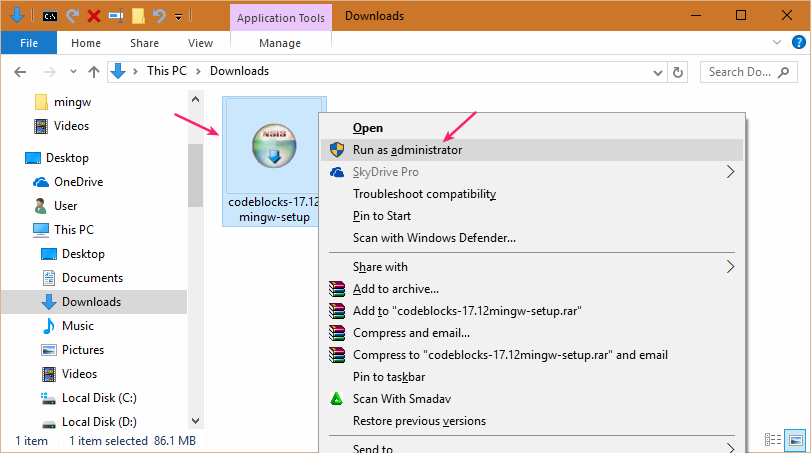Click the undo icon in quick access toolbar
Image resolution: width=811 pixels, height=453 pixels.
159,16
